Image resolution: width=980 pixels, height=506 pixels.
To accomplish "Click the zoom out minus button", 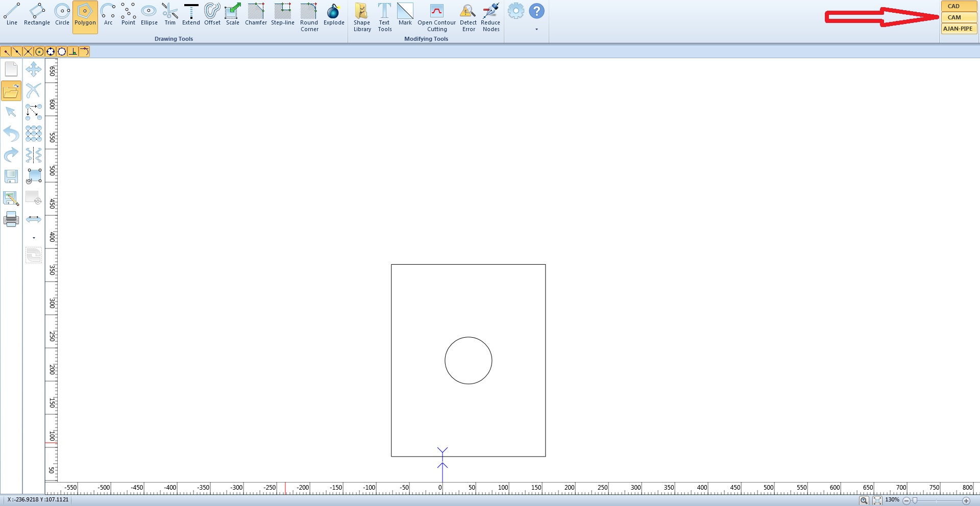I will pos(906,500).
